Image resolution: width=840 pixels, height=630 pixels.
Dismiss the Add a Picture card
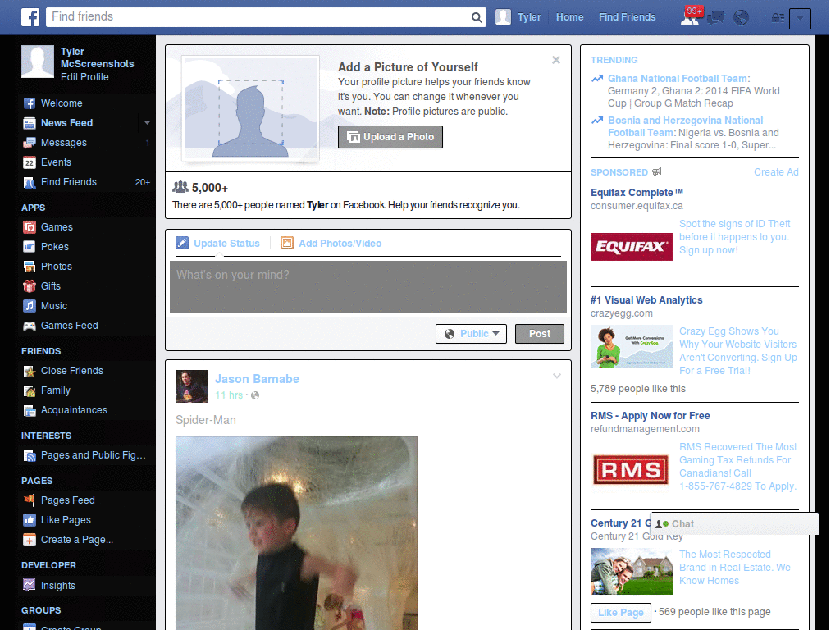[556, 60]
